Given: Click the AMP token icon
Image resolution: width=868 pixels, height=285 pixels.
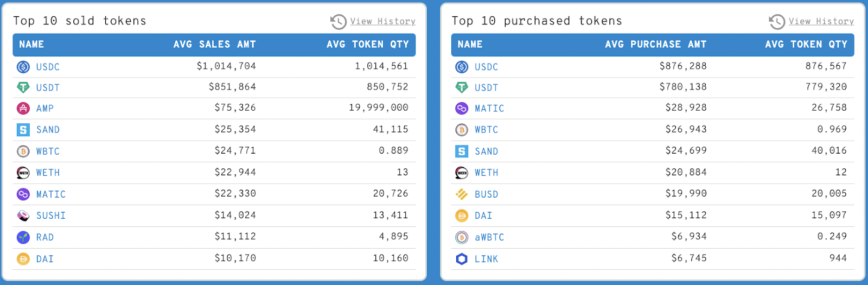Looking at the screenshot, I should pos(23,109).
